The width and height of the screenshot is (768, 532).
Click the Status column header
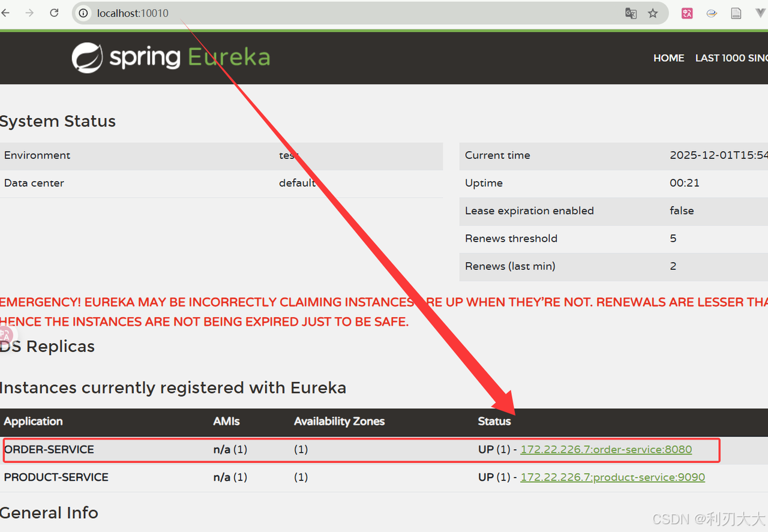(x=494, y=422)
